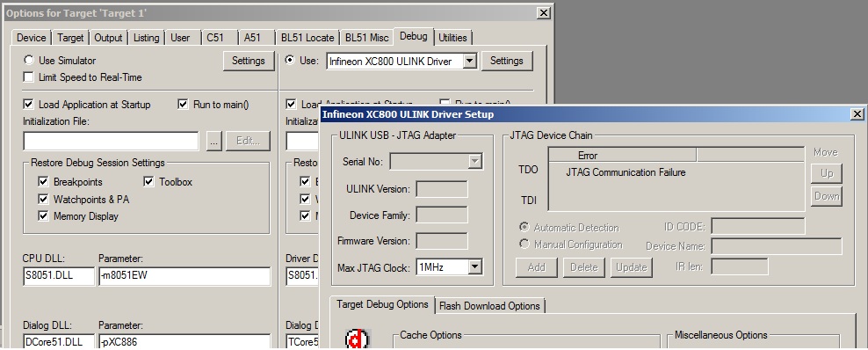Toggle simulator Load Application at Startup checkbox
The image size is (868, 350).
[28, 104]
